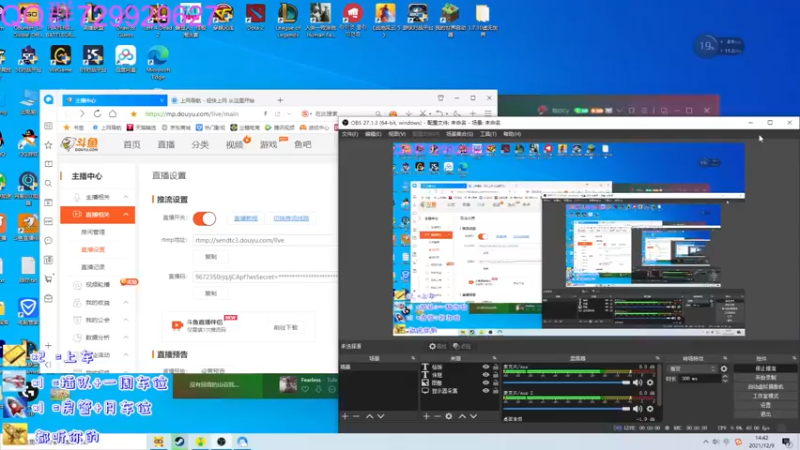Image resolution: width=800 pixels, height=450 pixels.
Task: Bookmark page with star icon in address bar
Action: 134,114
